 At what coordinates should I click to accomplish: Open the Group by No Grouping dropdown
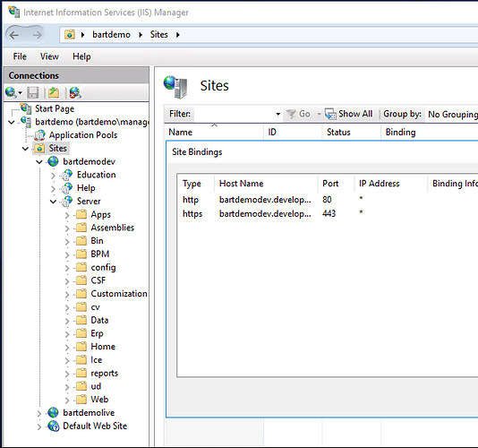tap(452, 114)
